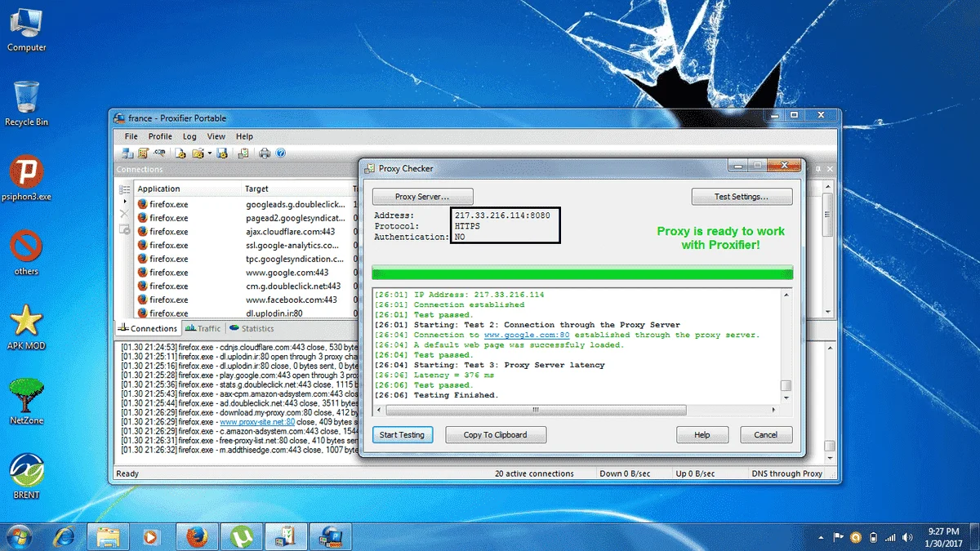Launch Proxy Checker from Proxifier toolbar
Image resolution: width=980 pixels, height=551 pixels.
point(243,153)
